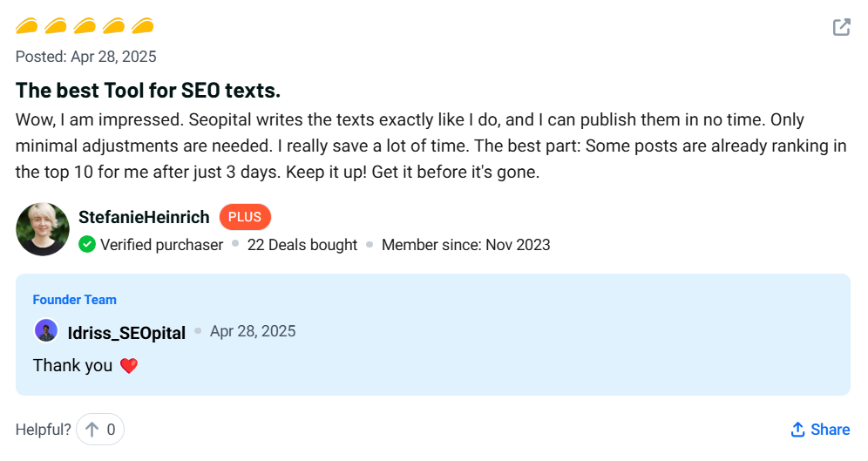Viewport: 868px width, 461px height.
Task: Click the review title about SEO texts
Action: tap(148, 91)
